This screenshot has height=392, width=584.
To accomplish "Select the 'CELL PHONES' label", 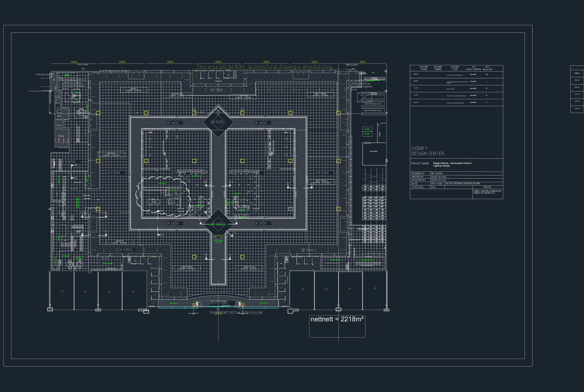I will [174, 199].
